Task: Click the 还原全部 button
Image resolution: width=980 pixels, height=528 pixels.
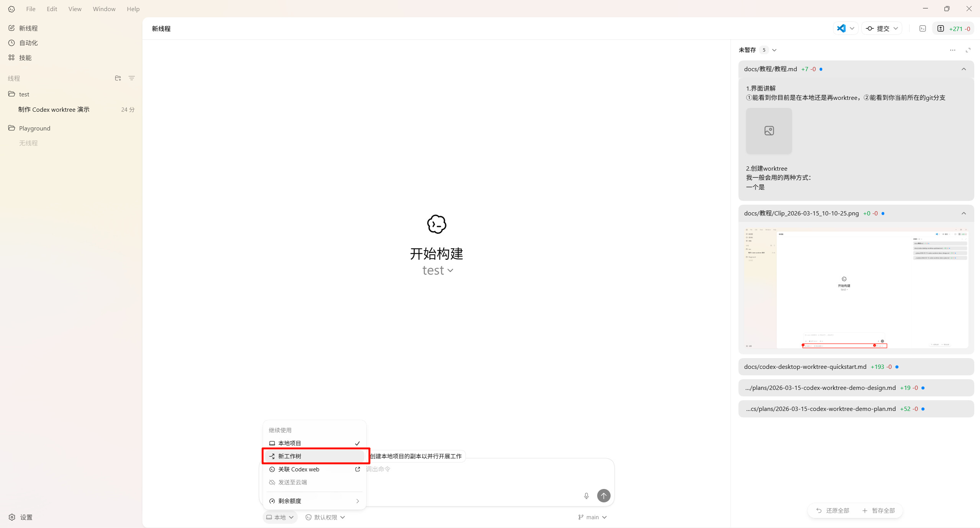Action: click(x=833, y=510)
